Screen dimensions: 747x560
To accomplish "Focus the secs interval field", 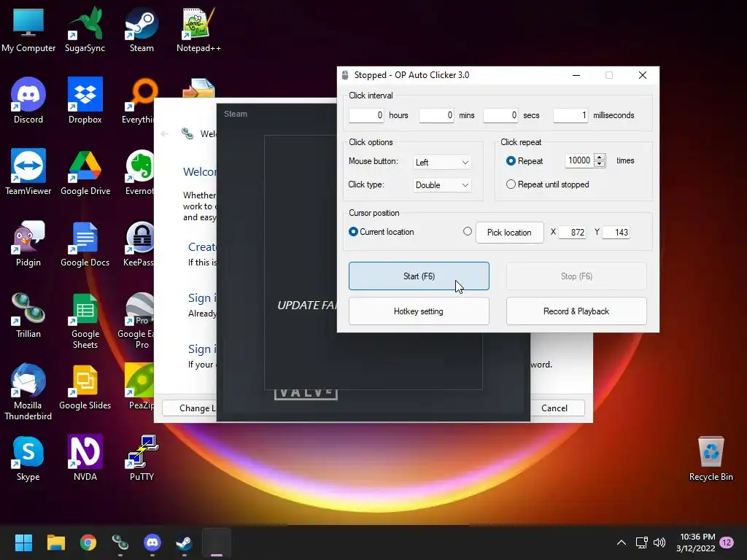I will pos(500,115).
